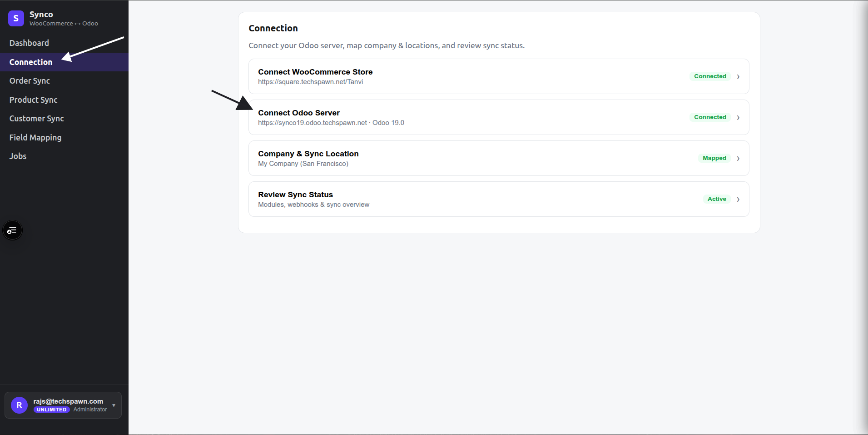The height and width of the screenshot is (435, 868).
Task: Expand the Review Sync Status chevron
Action: point(738,199)
